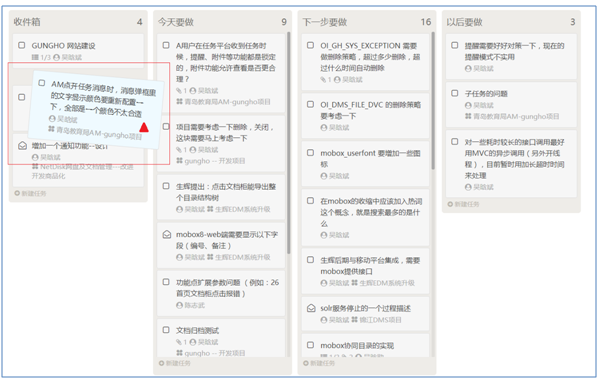Click 新建任务 in 收件箱 column
Viewport: 600px width, 382px height.
pos(30,193)
